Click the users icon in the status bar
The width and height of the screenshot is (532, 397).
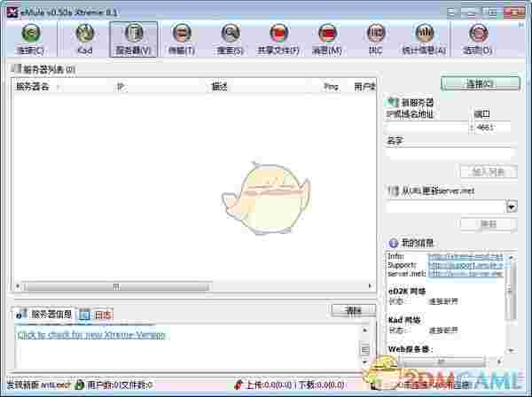coord(80,385)
